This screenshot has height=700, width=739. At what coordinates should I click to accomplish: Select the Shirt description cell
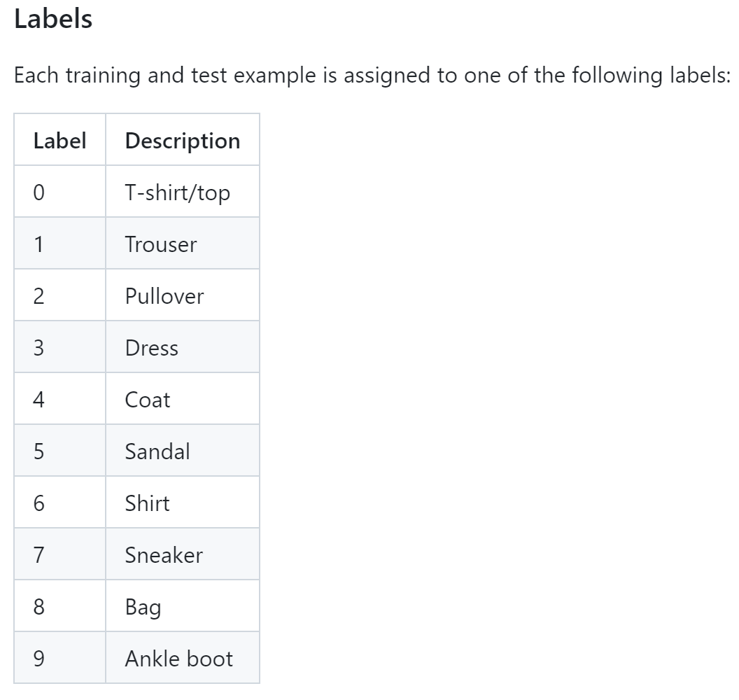[183, 503]
